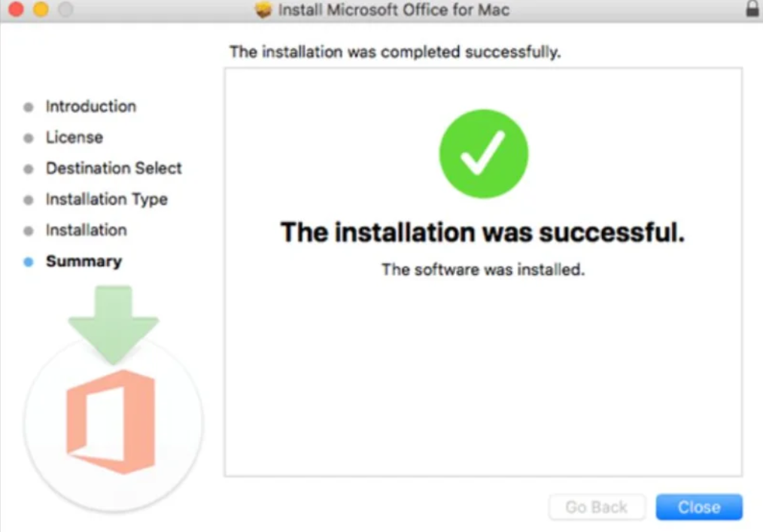Click the Go Back button
The height and width of the screenshot is (532, 763).
(597, 506)
